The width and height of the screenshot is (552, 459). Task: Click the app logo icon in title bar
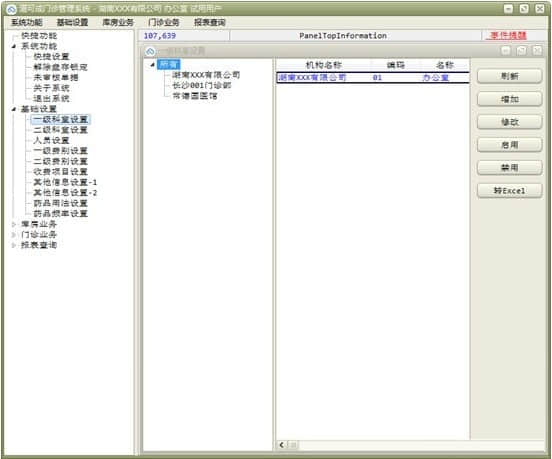pyautogui.click(x=11, y=9)
